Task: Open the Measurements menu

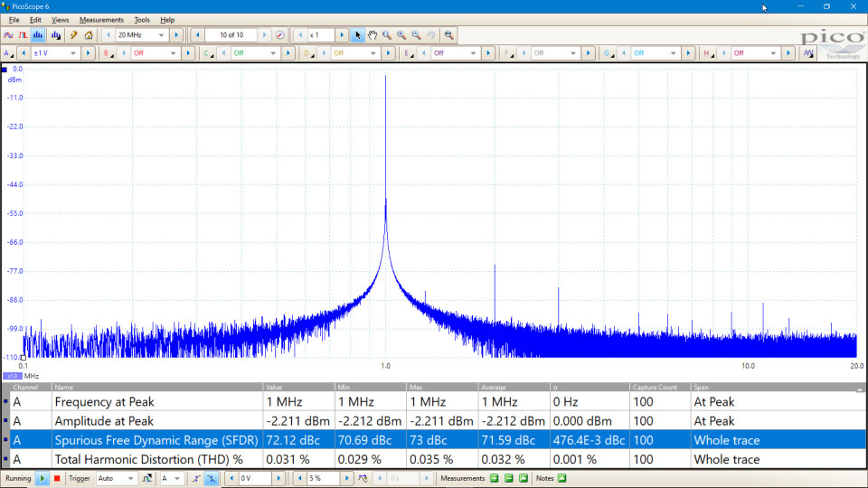Action: [x=101, y=19]
